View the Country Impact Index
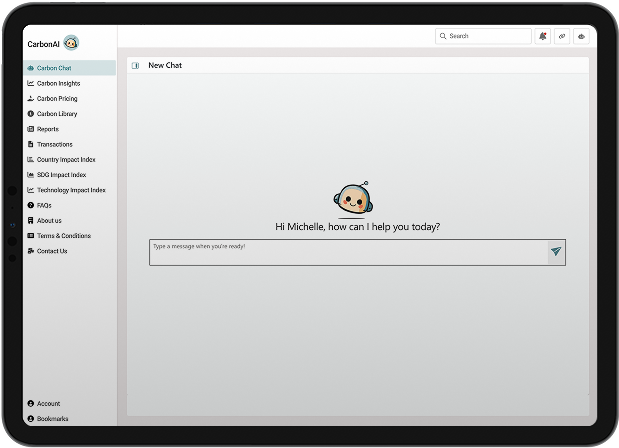Viewport: 619px width, 448px height. tap(66, 160)
